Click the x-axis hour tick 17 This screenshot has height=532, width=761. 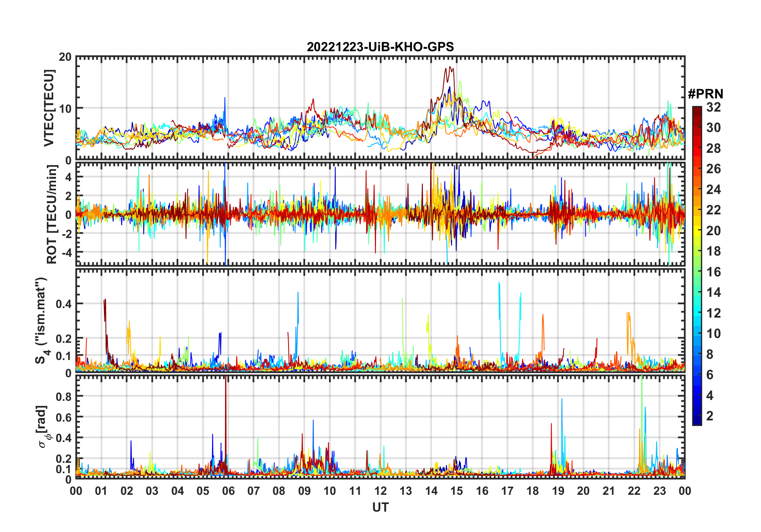tap(507, 491)
